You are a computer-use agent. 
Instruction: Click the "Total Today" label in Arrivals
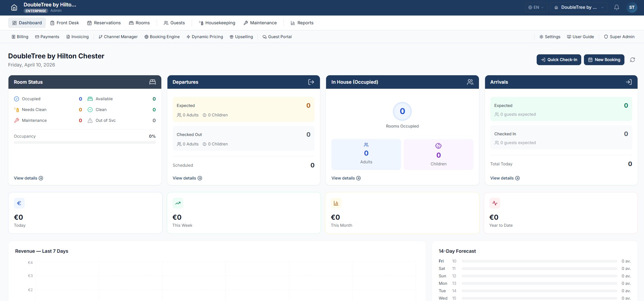(x=501, y=164)
